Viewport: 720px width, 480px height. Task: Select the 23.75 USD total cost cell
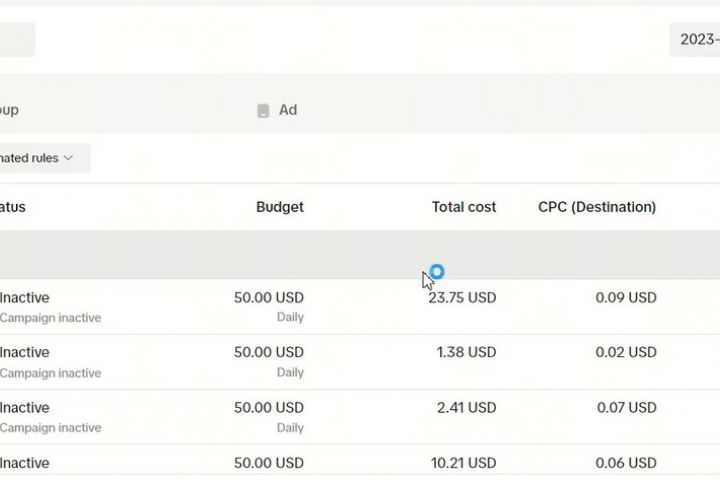(x=462, y=297)
